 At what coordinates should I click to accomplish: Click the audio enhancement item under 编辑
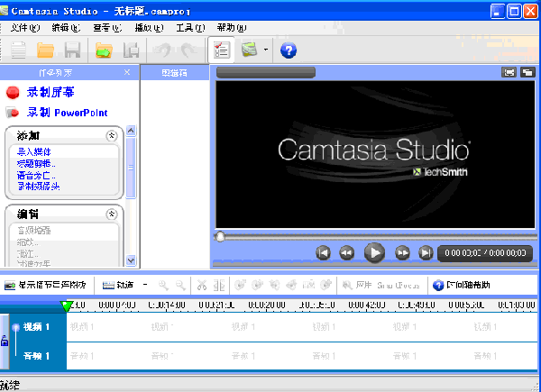(x=34, y=231)
